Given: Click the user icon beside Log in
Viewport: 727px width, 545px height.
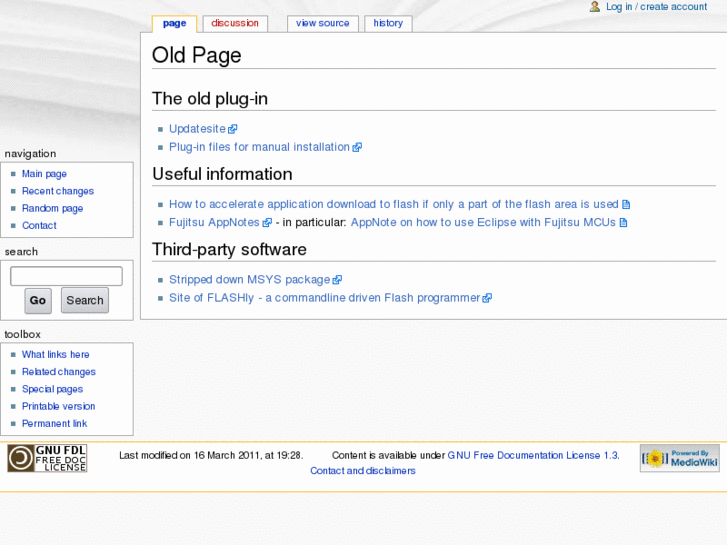Looking at the screenshot, I should 595,7.
